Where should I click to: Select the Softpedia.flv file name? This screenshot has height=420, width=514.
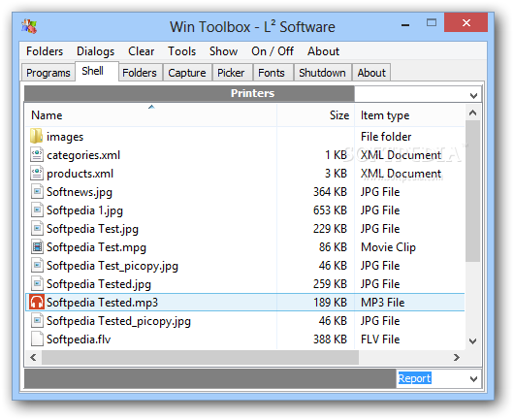(79, 339)
